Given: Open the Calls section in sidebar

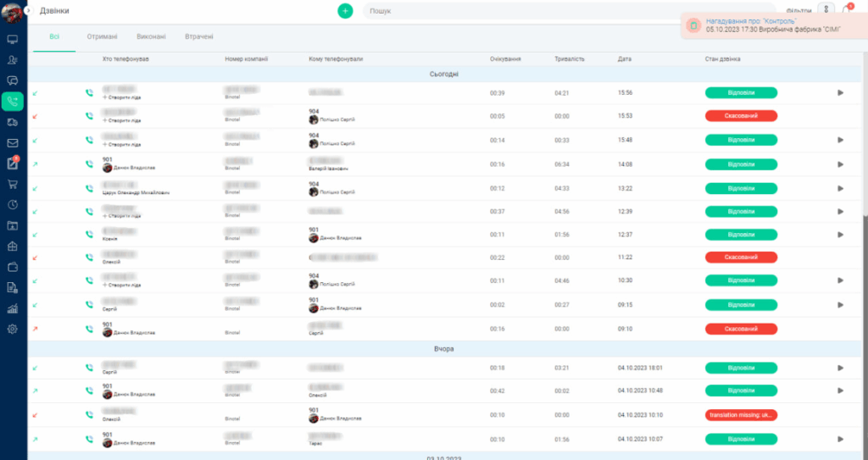Looking at the screenshot, I should pos(13,102).
